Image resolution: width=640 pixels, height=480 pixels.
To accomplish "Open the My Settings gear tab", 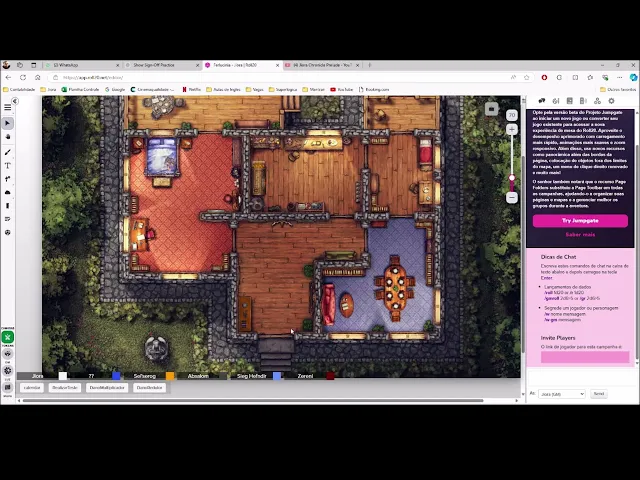I will click(x=611, y=101).
